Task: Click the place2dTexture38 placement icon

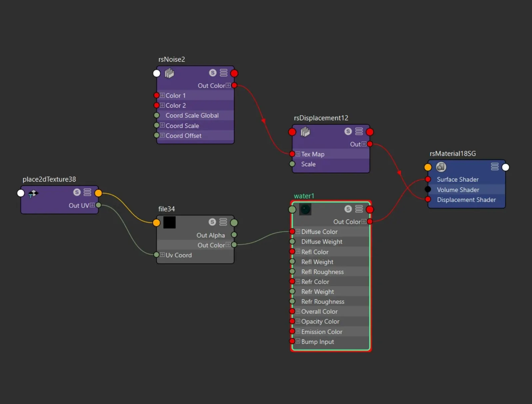Action: [33, 193]
